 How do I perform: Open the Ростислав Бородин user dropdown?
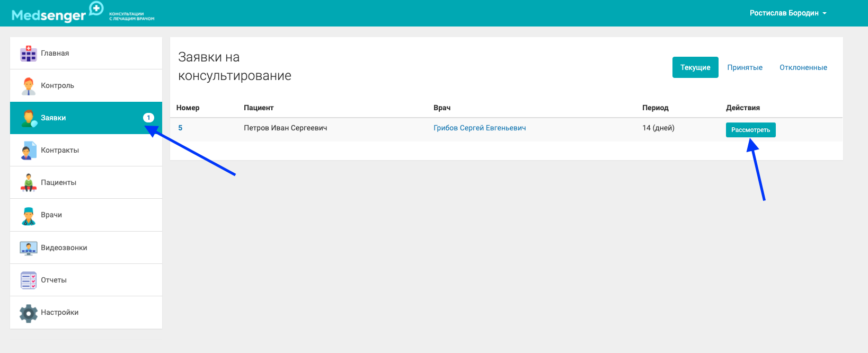point(787,13)
